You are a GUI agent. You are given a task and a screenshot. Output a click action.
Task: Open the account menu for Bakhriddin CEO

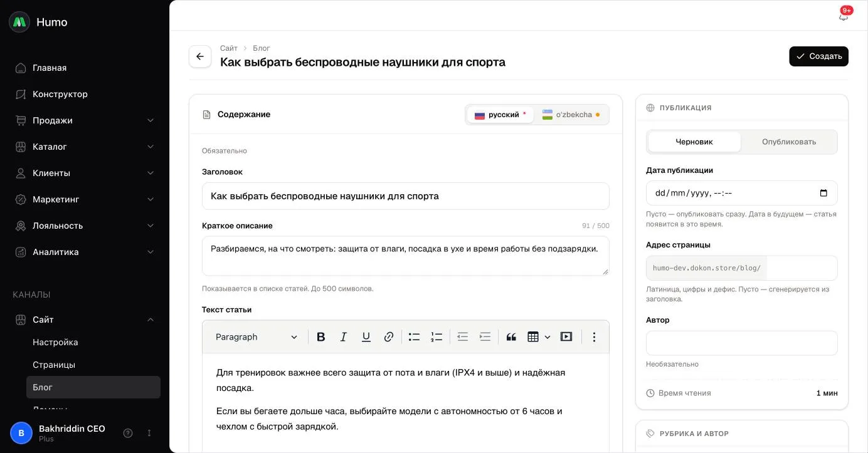point(149,433)
